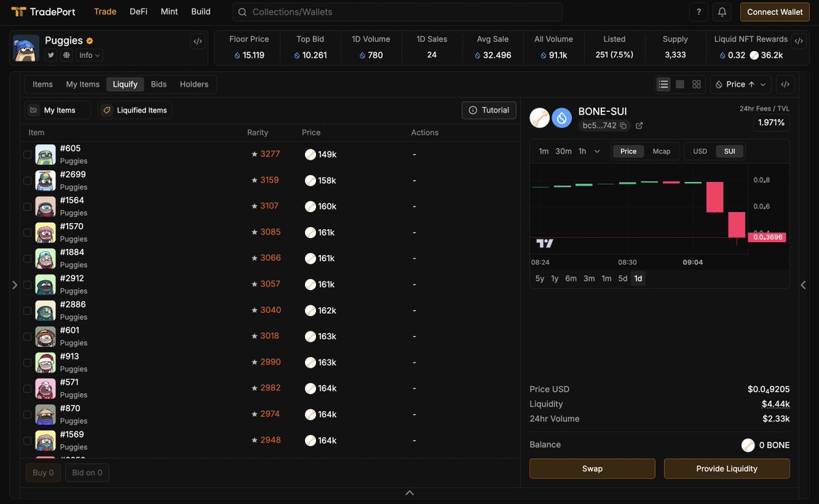Click Provide Liquidity button
The width and height of the screenshot is (819, 504).
(727, 469)
